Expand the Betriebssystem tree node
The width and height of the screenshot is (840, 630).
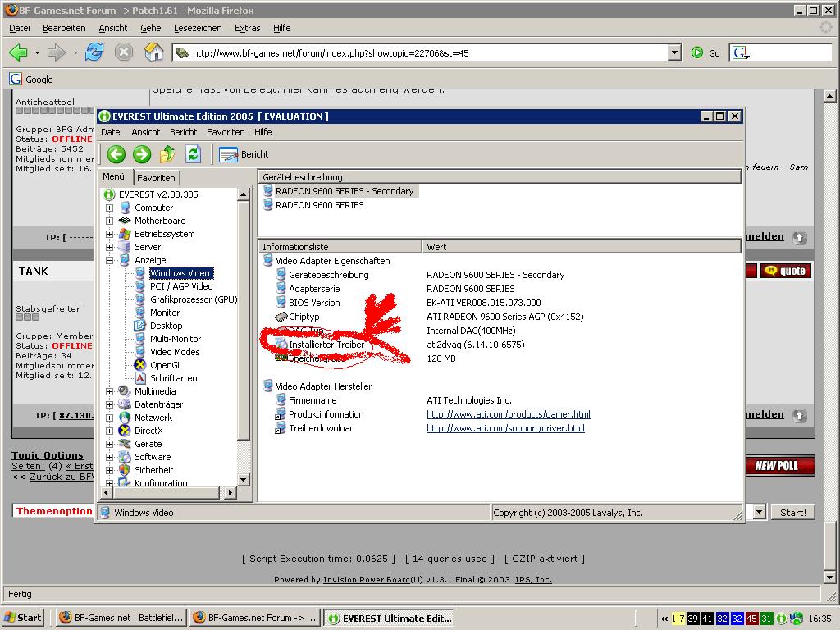(109, 234)
